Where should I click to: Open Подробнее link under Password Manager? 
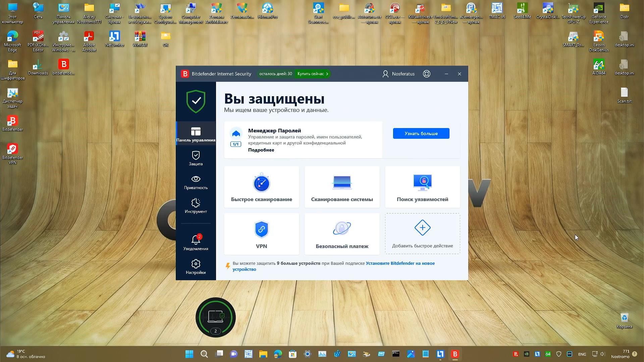pos(261,150)
